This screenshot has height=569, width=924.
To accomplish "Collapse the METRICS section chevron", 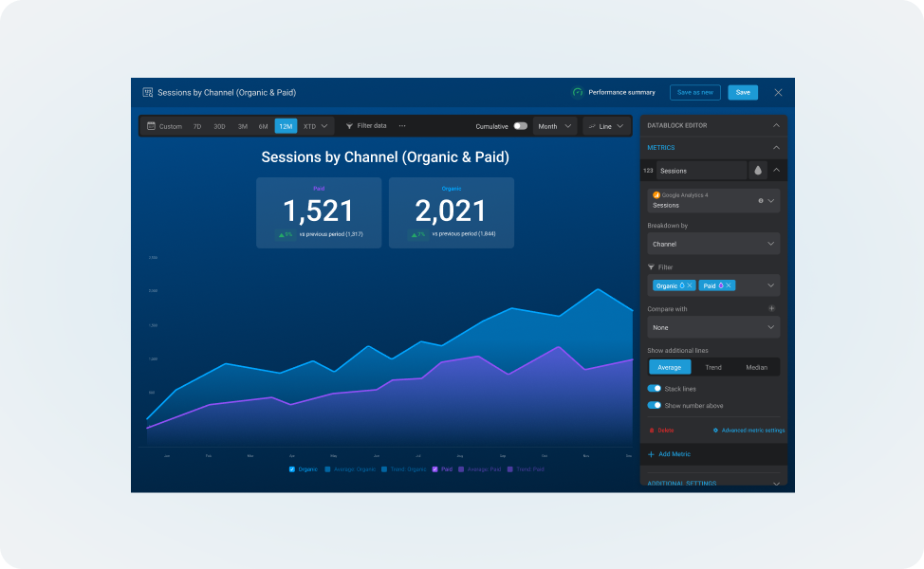I will (x=776, y=148).
